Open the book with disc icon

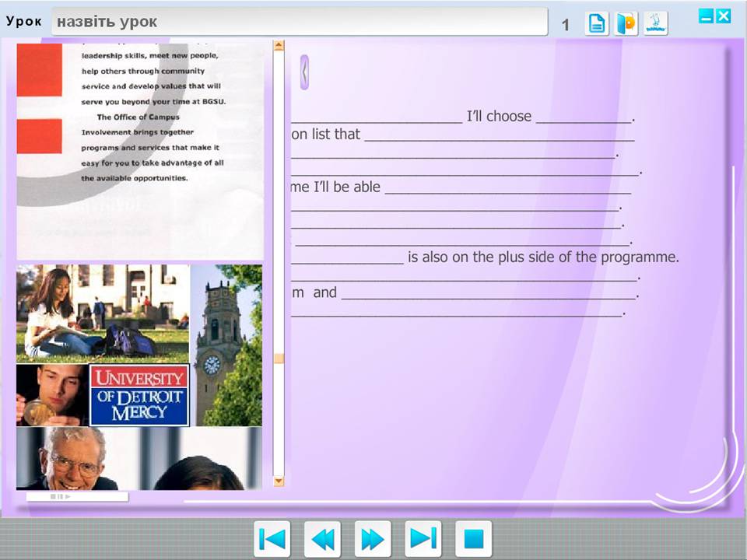tap(626, 23)
